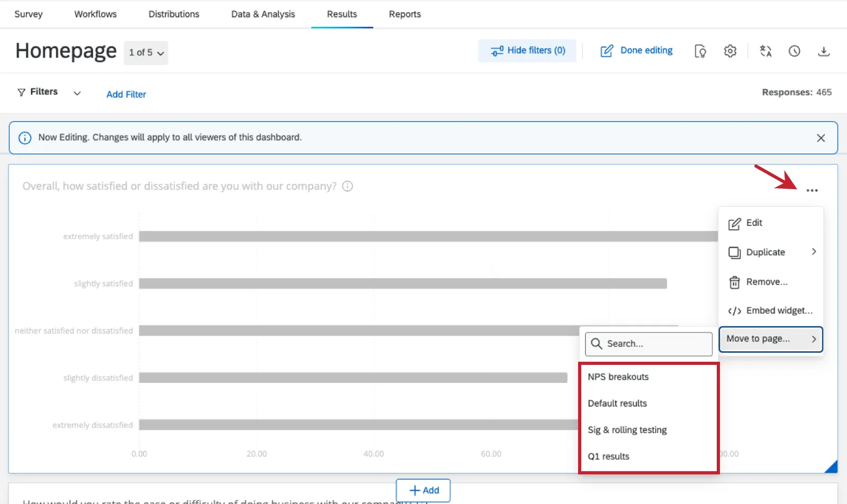Click the extremely satisfied bar
847x504 pixels.
[x=428, y=236]
